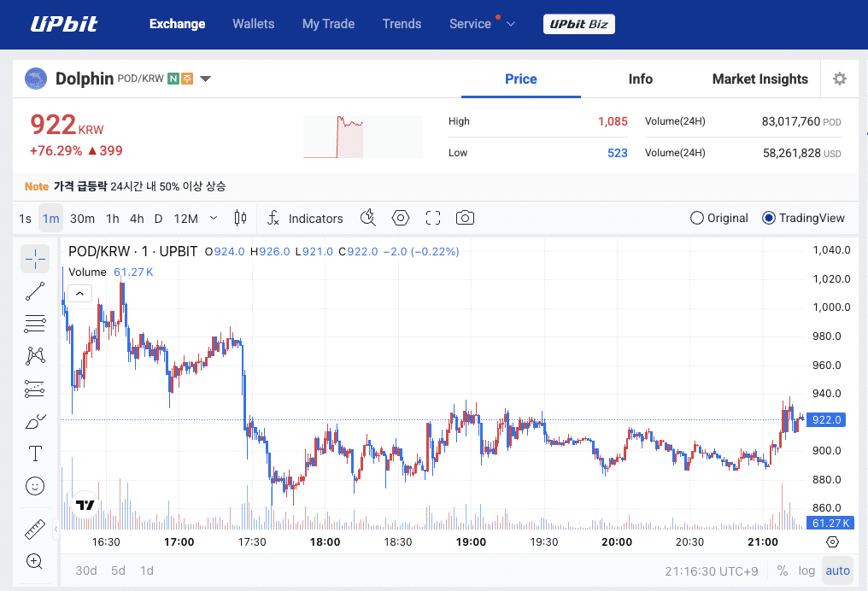
Task: Select the trend line drawing tool
Action: click(x=35, y=291)
